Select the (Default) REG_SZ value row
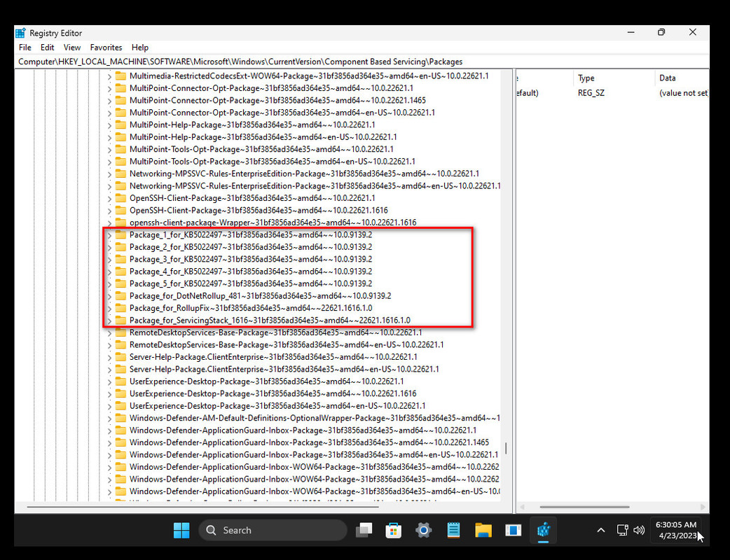Image resolution: width=730 pixels, height=560 pixels. click(612, 93)
